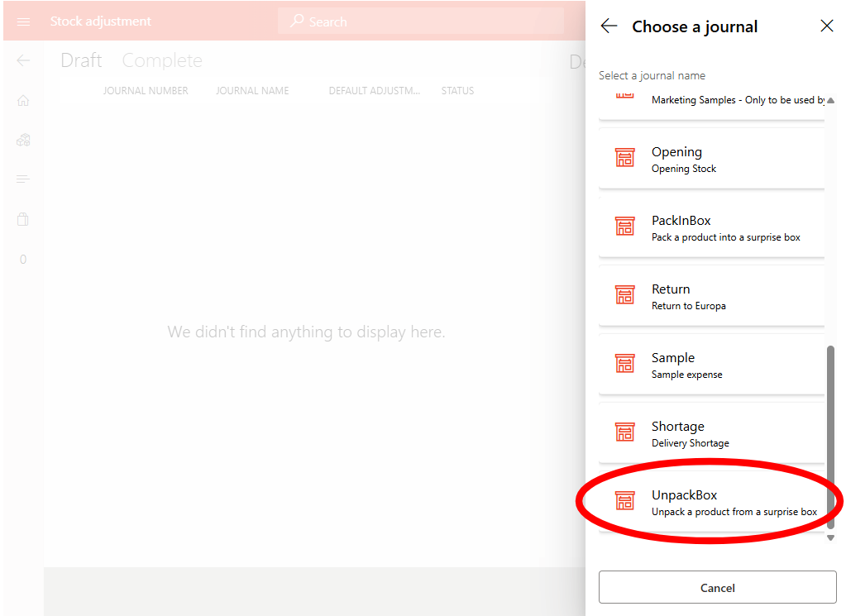Click the shopping bag icon in sidebar
Image resolution: width=846 pixels, height=616 pixels.
tap(23, 219)
